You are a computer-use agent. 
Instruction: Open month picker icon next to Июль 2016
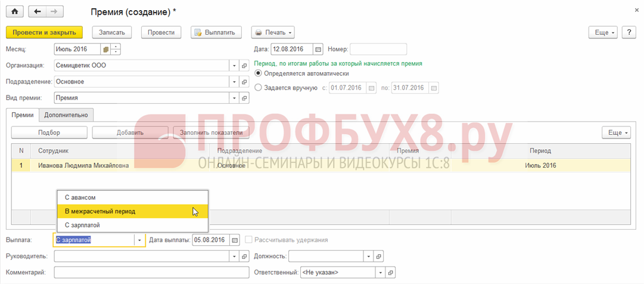point(105,50)
